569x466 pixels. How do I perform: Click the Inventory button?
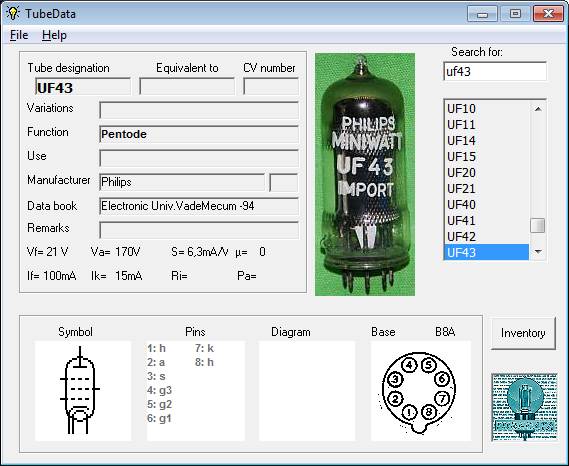point(523,333)
